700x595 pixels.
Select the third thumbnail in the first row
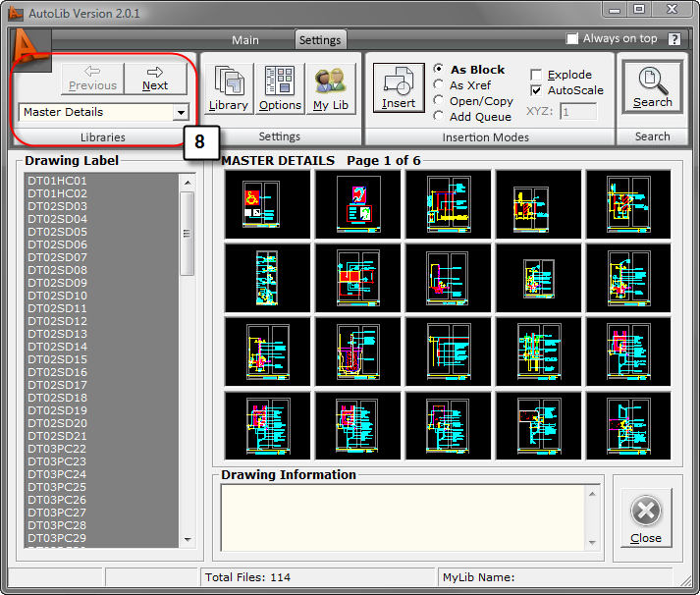click(x=449, y=204)
